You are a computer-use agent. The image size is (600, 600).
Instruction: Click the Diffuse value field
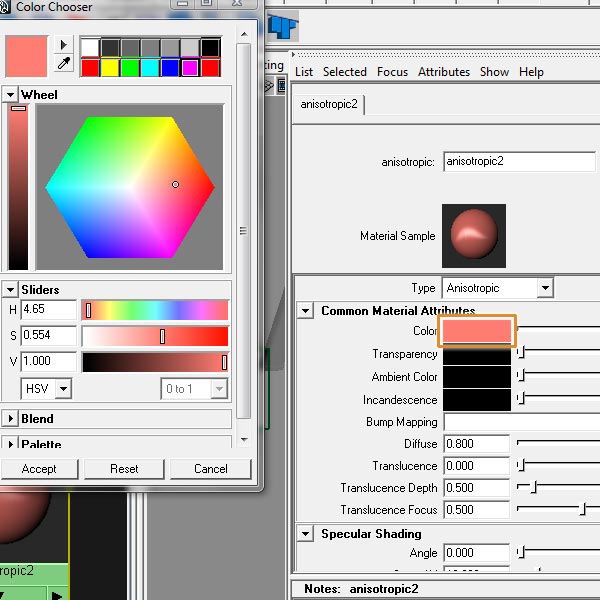coord(477,444)
